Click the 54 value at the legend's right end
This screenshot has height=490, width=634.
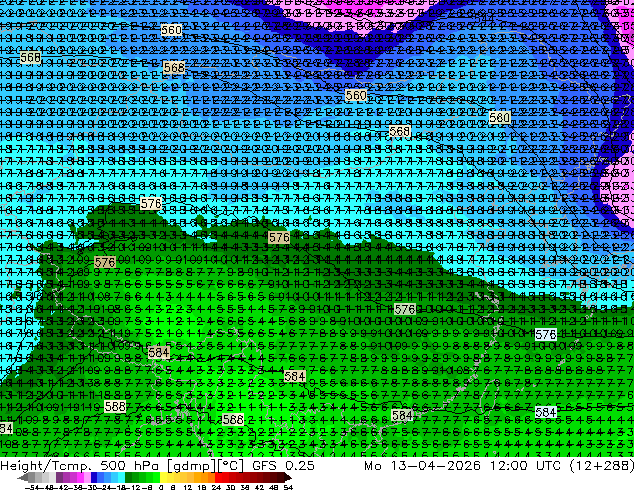(288, 487)
